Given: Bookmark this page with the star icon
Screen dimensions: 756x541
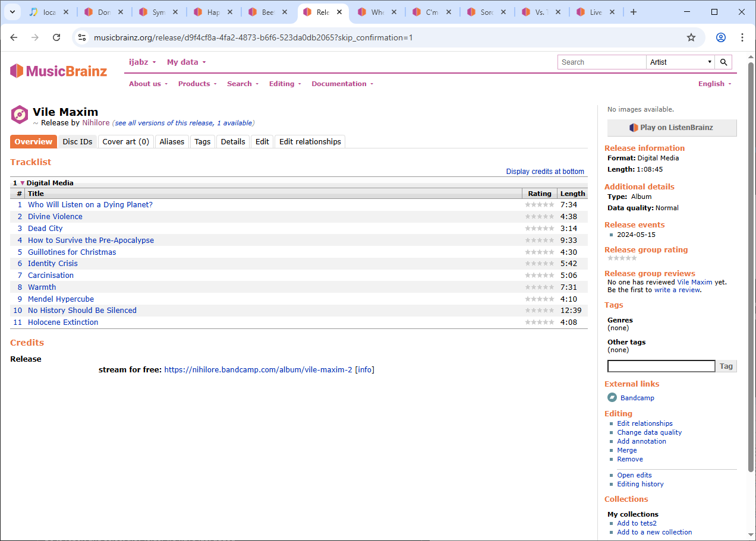Looking at the screenshot, I should click(x=691, y=37).
